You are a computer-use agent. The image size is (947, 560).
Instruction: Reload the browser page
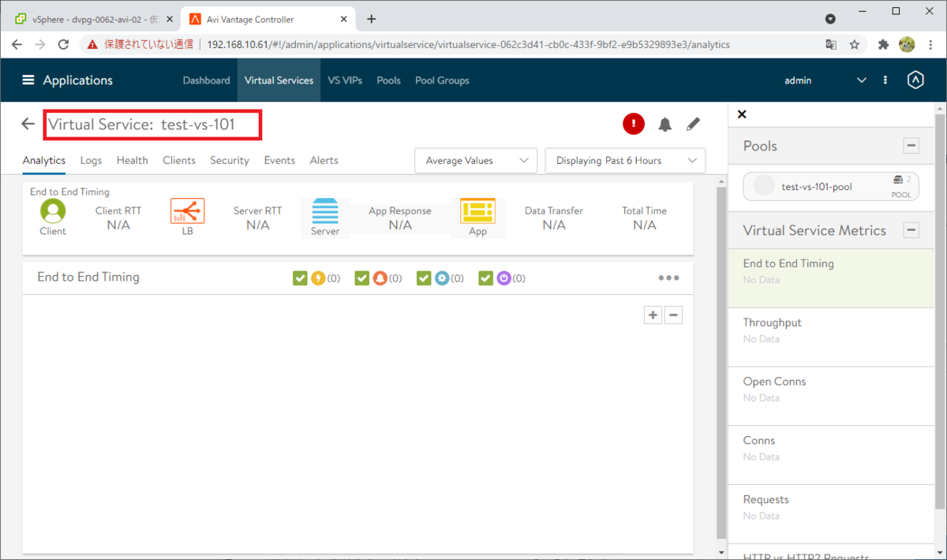(64, 45)
